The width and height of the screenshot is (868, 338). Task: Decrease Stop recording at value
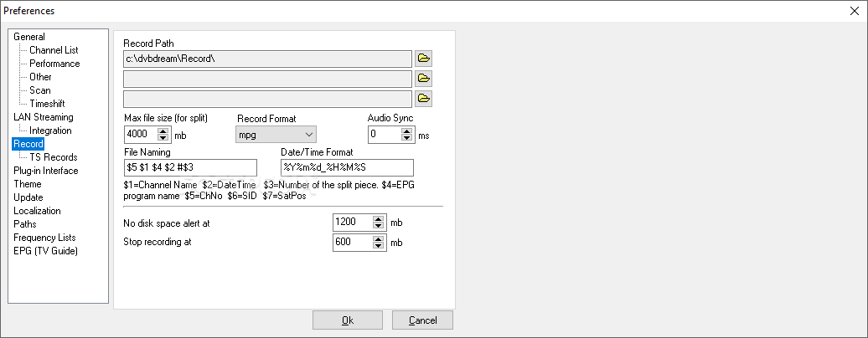click(378, 246)
